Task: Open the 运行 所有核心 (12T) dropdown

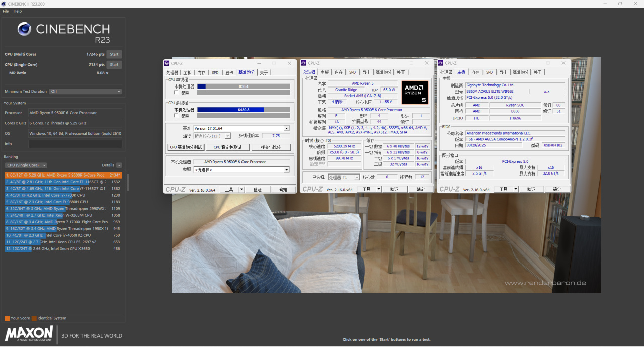Action: (212, 136)
